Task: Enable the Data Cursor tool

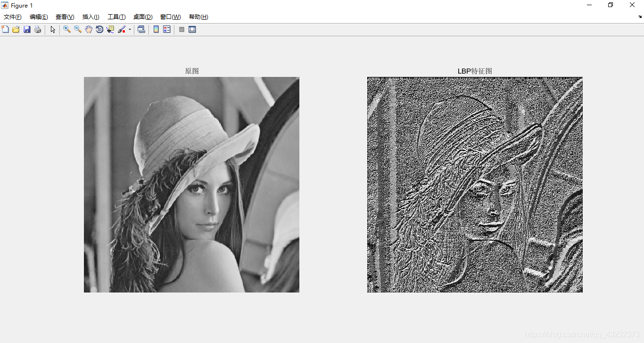Action: tap(110, 29)
